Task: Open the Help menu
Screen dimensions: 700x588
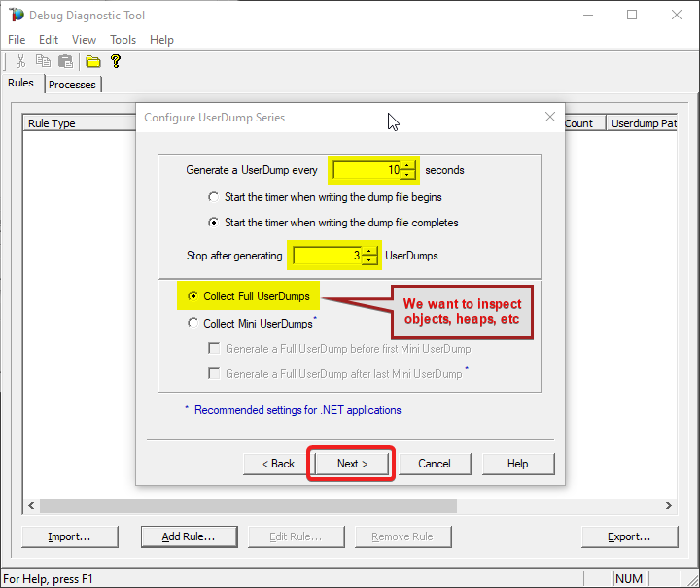Action: point(161,40)
